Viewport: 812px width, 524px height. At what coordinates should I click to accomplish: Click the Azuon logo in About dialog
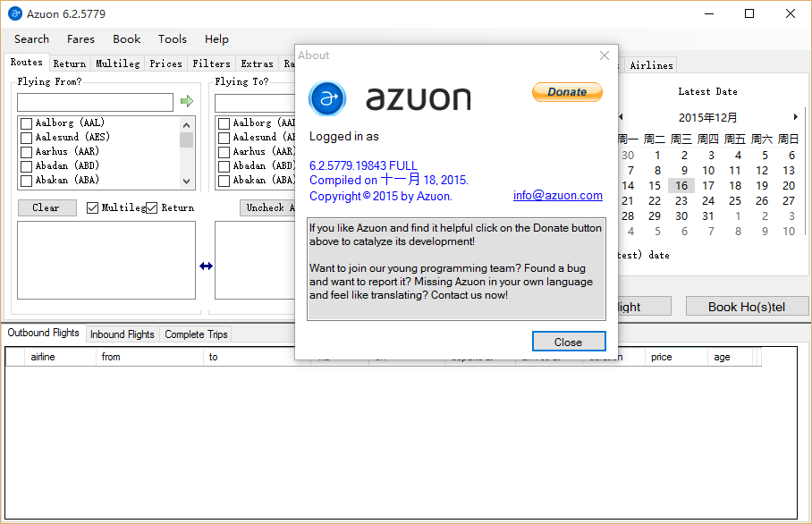(x=327, y=98)
